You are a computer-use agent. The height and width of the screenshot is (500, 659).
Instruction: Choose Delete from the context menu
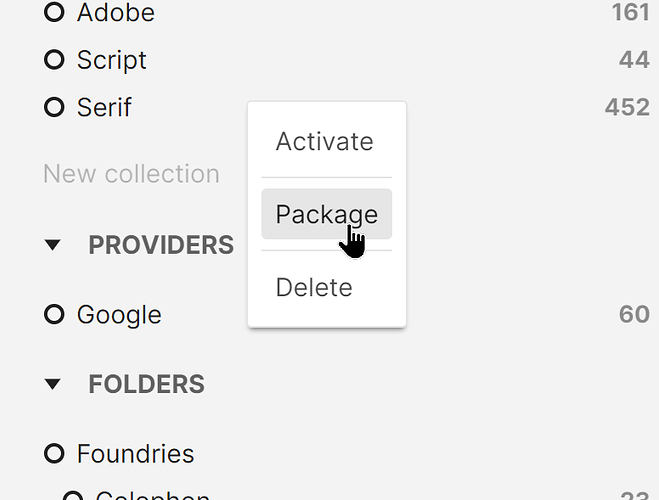[314, 288]
